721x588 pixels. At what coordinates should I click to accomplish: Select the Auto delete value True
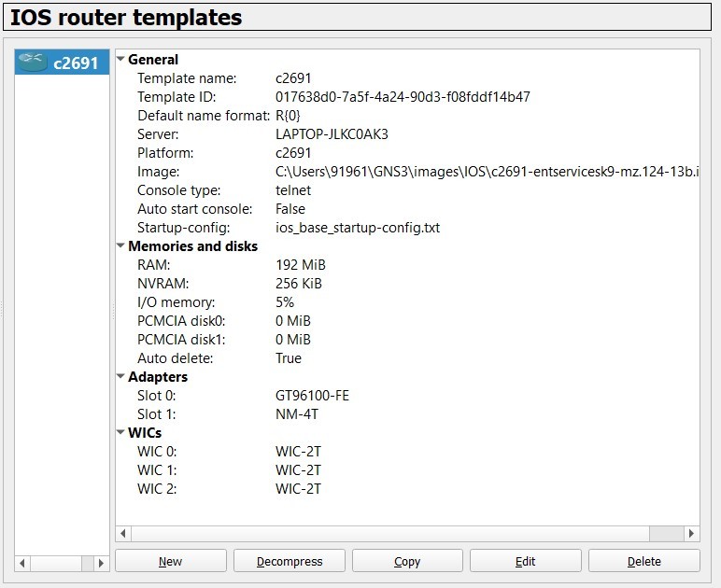point(289,358)
